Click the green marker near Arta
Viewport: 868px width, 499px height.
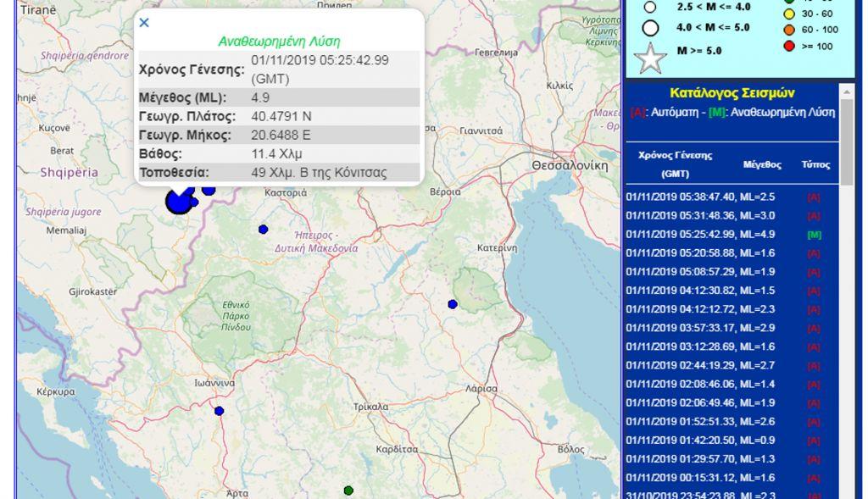point(348,491)
